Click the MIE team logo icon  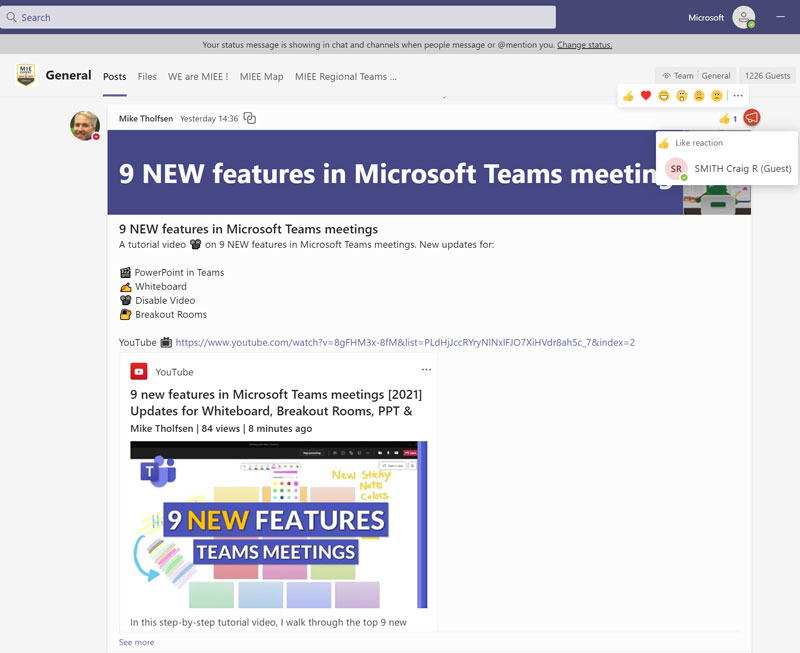coord(26,75)
